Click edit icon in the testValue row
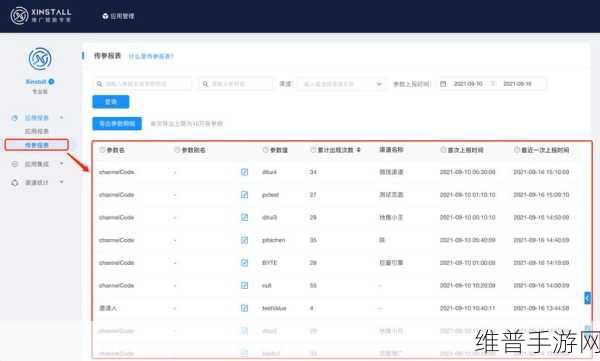 point(245,308)
